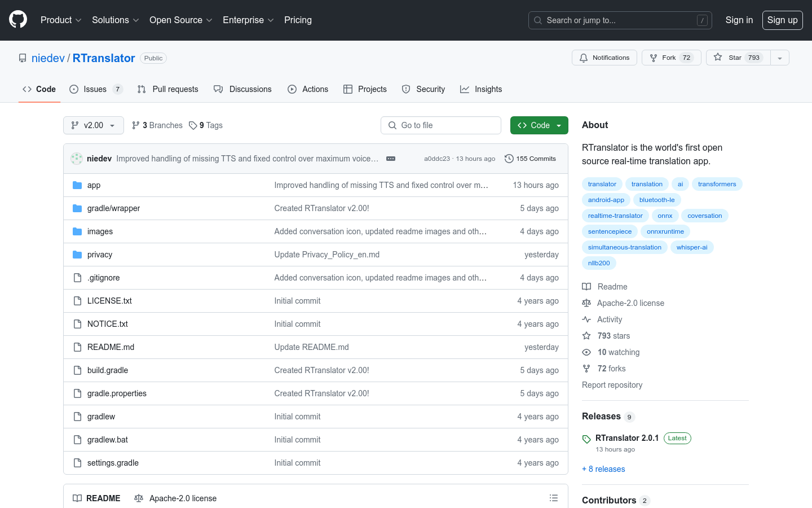
Task: Click the gradle/wrapper folder icon
Action: click(77, 208)
